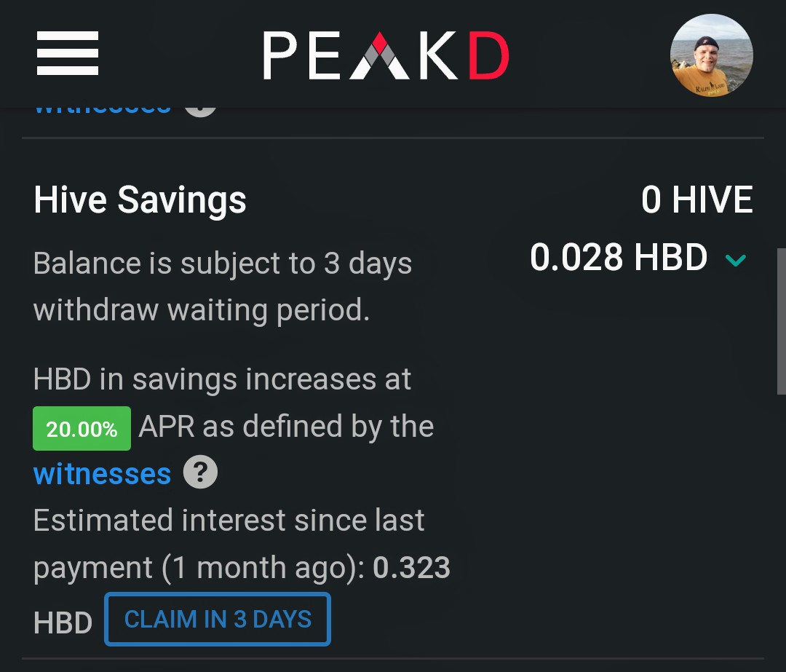
Task: Click the Hive Savings heading
Action: pyautogui.click(x=140, y=200)
